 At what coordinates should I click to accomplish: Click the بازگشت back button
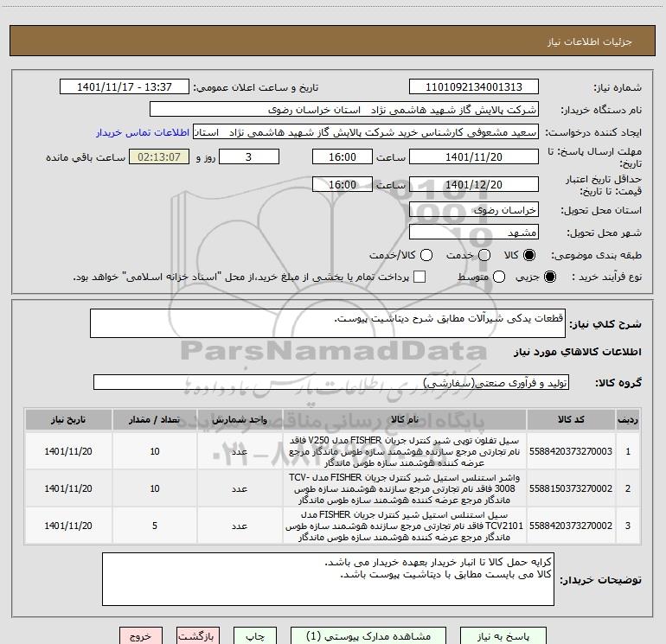pos(198,636)
